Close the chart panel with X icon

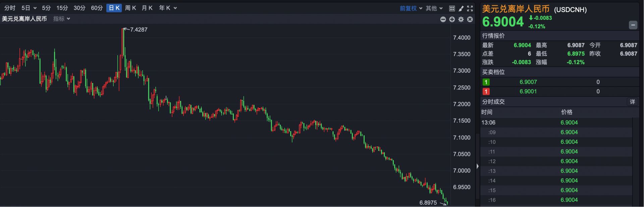click(x=470, y=19)
